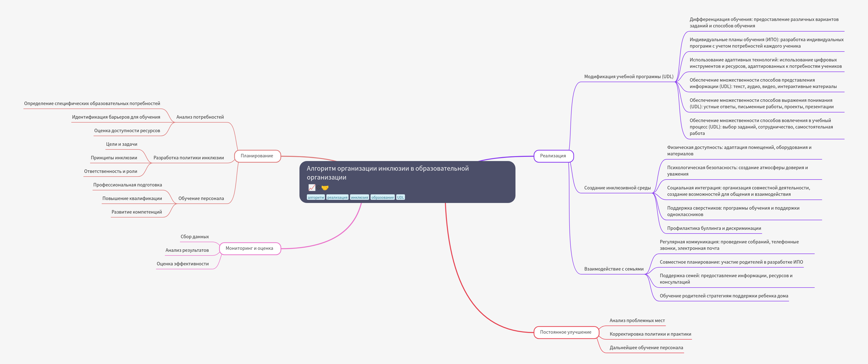The image size is (868, 364).
Task: Click 'Модификация учебной программы (UDL)' subtopic
Action: click(x=629, y=77)
